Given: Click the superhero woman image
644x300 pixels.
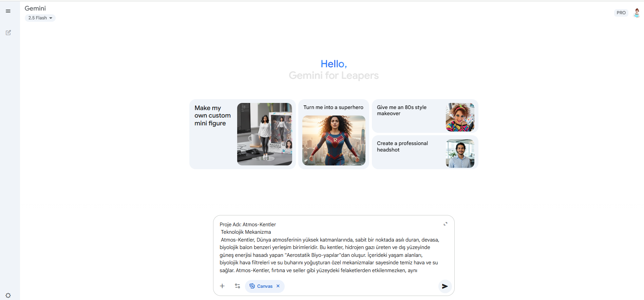Looking at the screenshot, I should pos(334,140).
